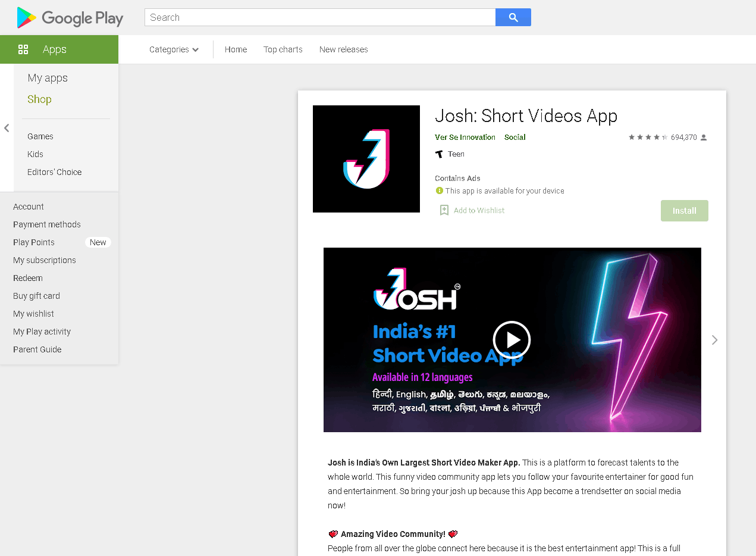Open Account settings link

(29, 207)
